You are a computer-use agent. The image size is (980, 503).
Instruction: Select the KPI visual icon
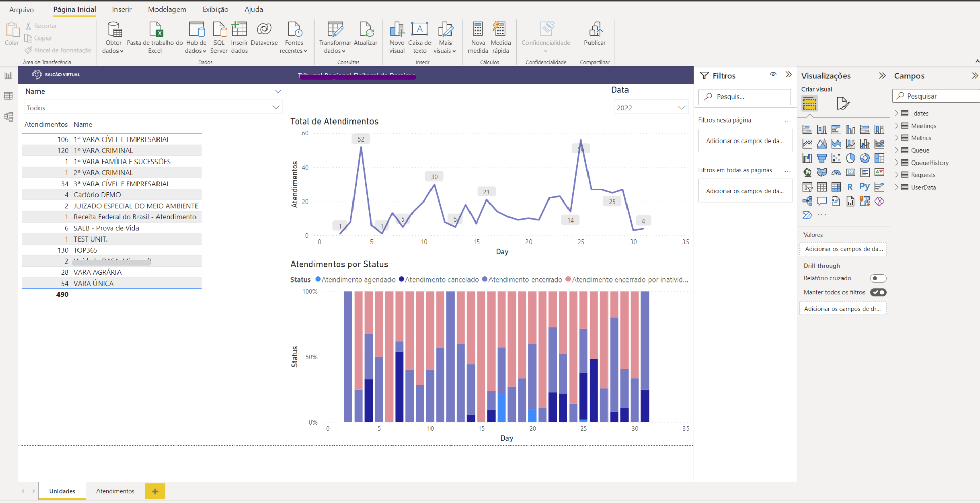coord(879,172)
